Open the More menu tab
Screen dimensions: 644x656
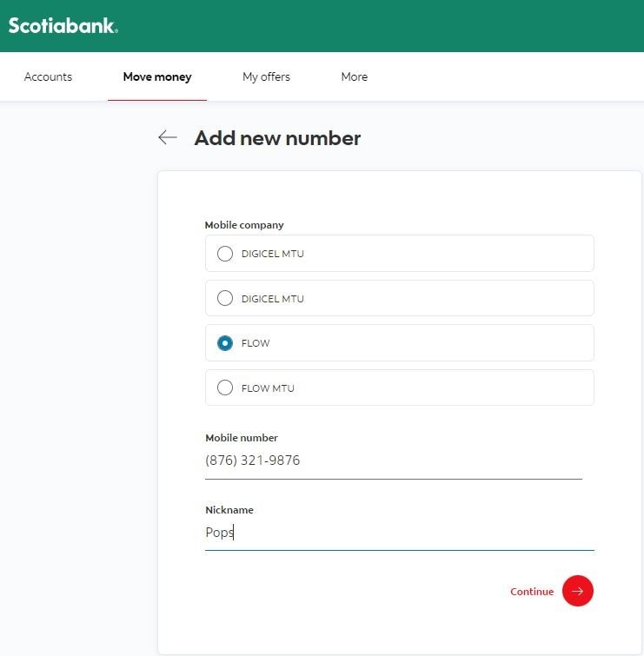point(355,77)
